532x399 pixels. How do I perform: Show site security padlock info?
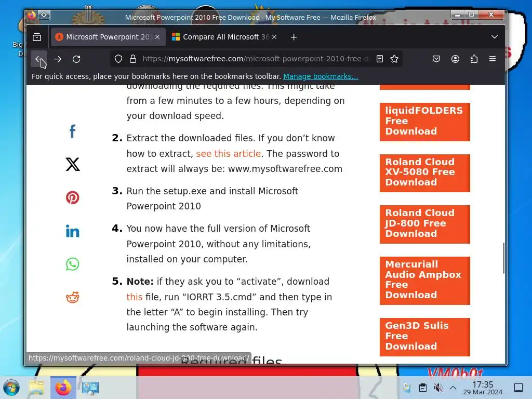tap(133, 59)
